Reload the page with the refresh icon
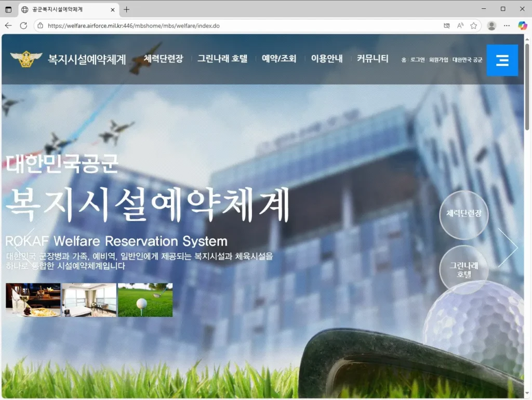The height and width of the screenshot is (400, 532). 22,25
